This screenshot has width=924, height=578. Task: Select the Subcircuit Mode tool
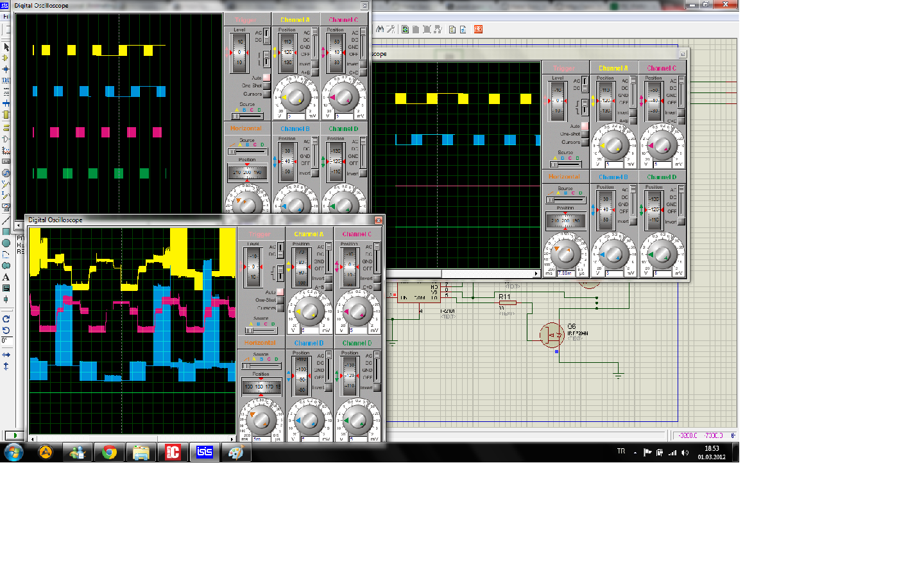pos(6,115)
